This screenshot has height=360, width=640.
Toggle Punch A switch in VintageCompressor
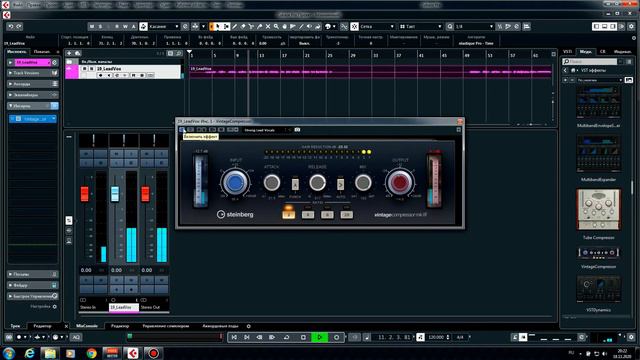295,184
